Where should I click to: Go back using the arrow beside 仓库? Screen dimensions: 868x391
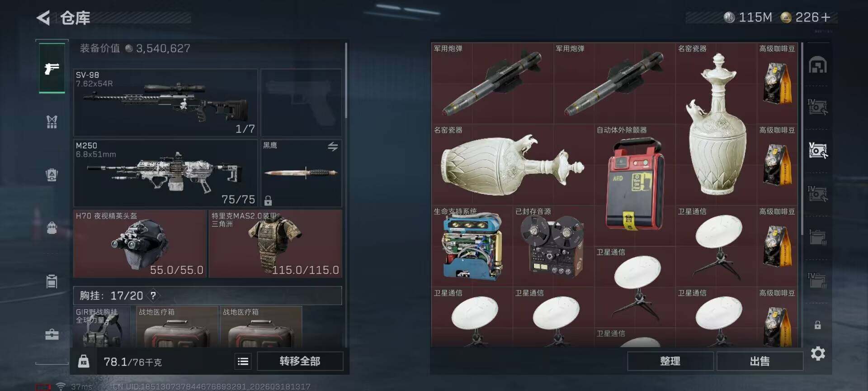click(x=43, y=18)
